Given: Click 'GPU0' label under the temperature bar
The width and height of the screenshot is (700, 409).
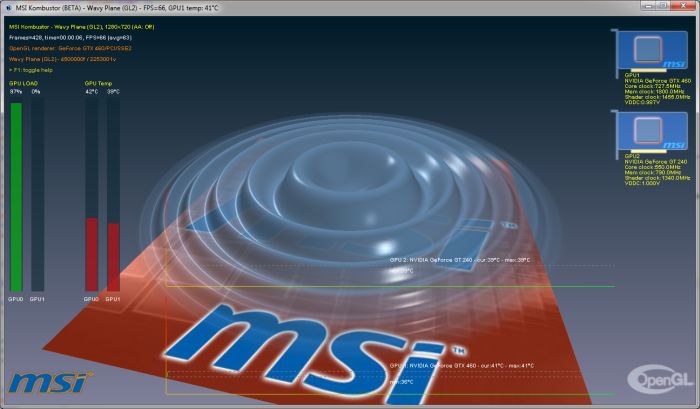Looking at the screenshot, I should click(x=91, y=299).
